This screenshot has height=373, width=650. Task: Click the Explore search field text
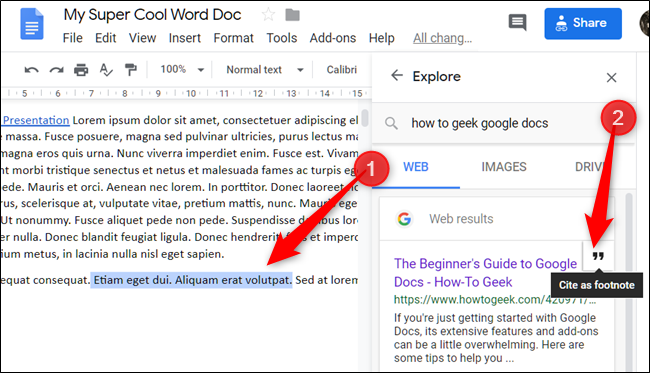click(x=480, y=123)
